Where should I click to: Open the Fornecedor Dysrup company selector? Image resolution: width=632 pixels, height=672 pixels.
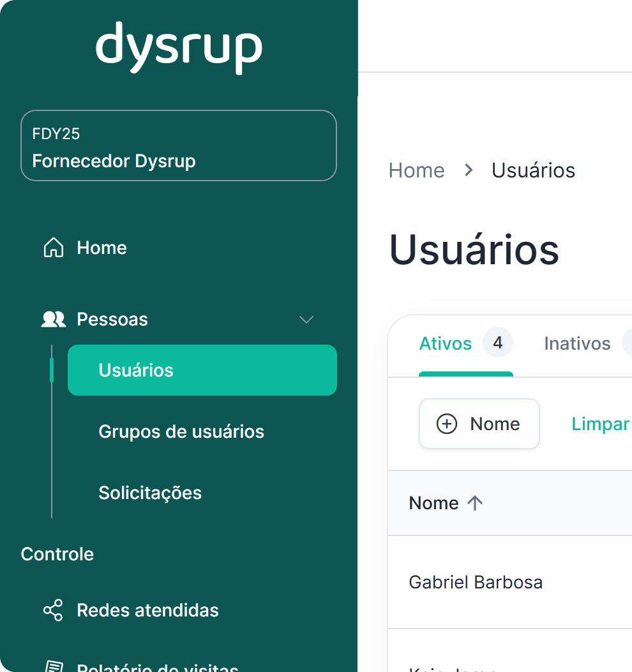(179, 146)
